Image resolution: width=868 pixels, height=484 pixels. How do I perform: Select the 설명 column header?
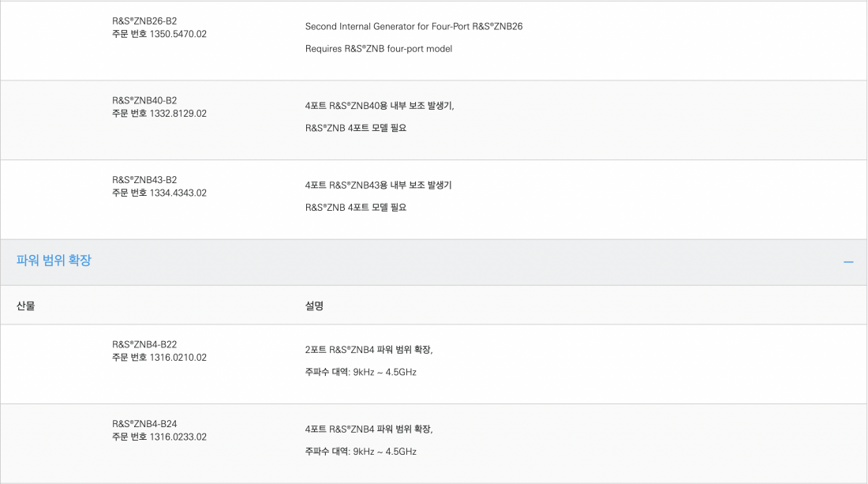coord(313,305)
